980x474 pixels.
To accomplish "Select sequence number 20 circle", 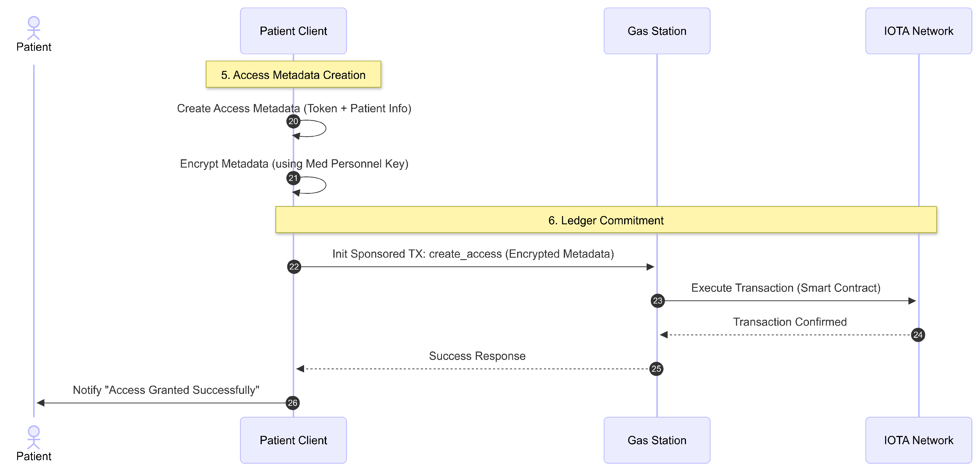I will click(x=293, y=121).
